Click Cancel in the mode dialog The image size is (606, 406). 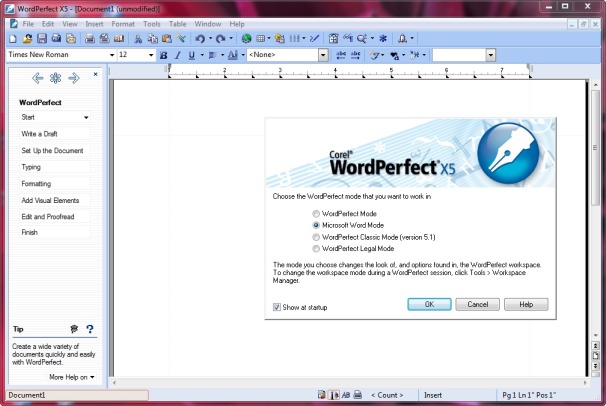478,304
